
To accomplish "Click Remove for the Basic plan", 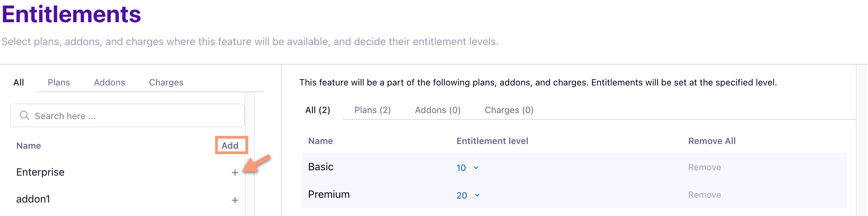I will pyautogui.click(x=704, y=167).
